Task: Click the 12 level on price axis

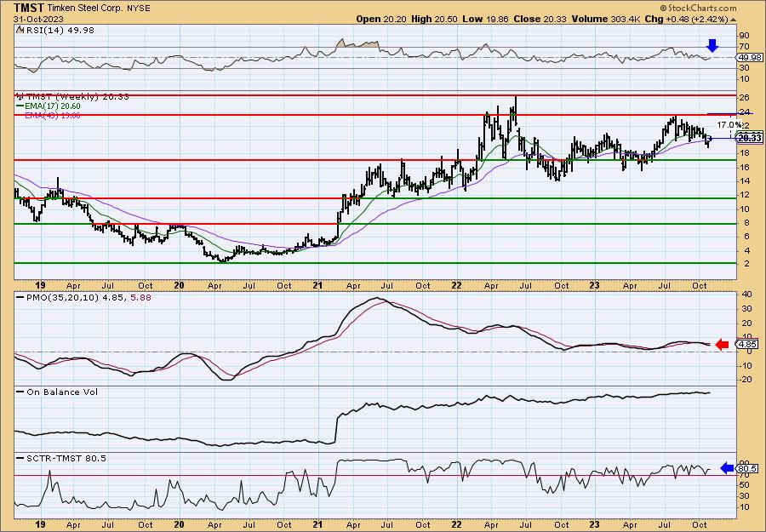Action: [x=744, y=196]
